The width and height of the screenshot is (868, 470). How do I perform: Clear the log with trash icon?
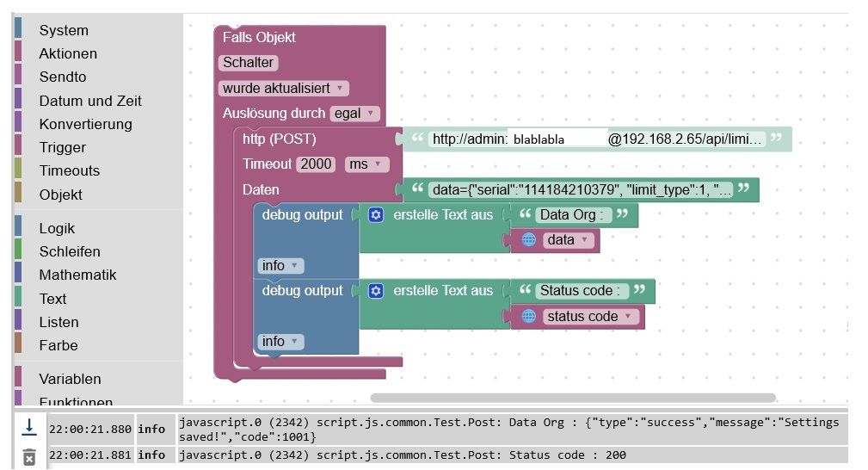click(29, 457)
